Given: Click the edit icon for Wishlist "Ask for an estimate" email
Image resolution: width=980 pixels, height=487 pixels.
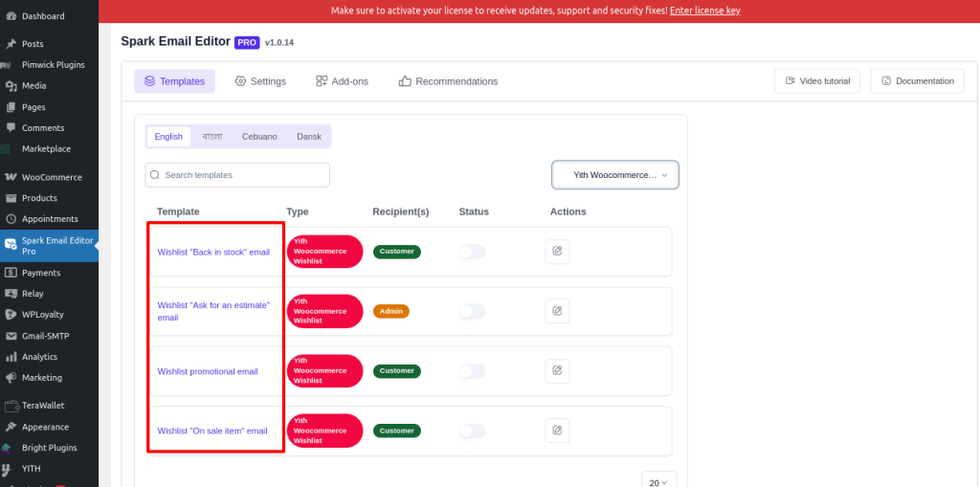Looking at the screenshot, I should 557,311.
